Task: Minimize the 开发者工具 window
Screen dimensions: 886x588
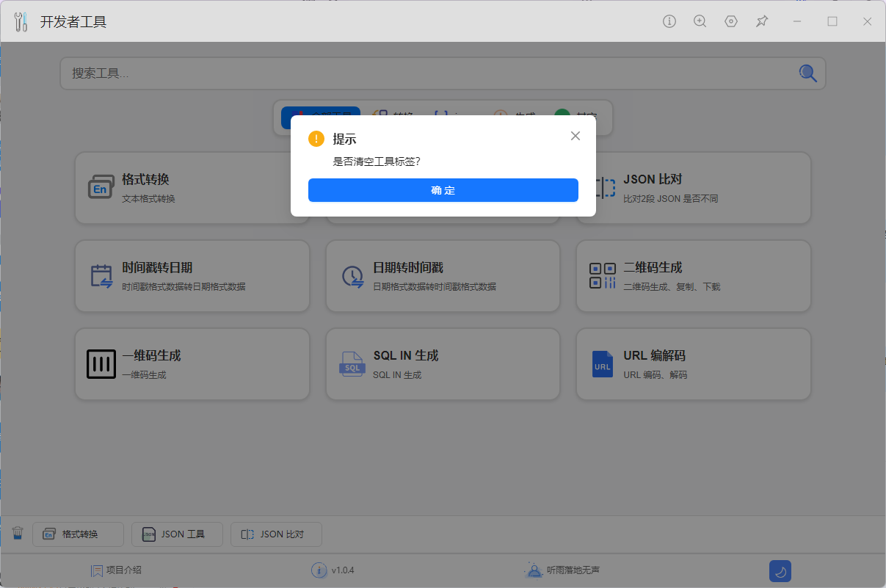Action: pos(797,21)
